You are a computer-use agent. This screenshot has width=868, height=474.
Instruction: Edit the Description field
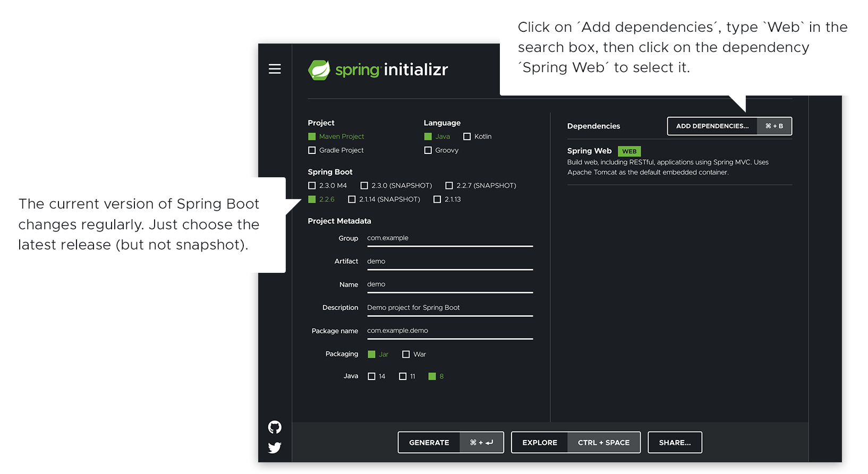449,308
